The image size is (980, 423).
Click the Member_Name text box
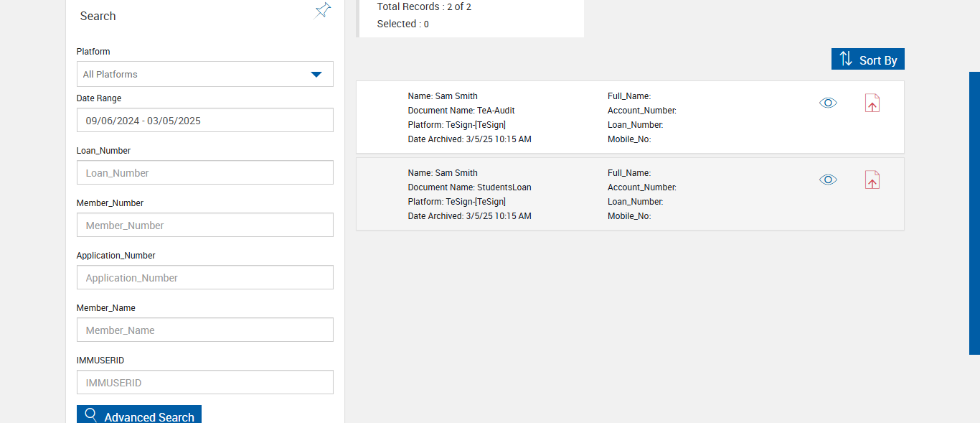pyautogui.click(x=204, y=330)
